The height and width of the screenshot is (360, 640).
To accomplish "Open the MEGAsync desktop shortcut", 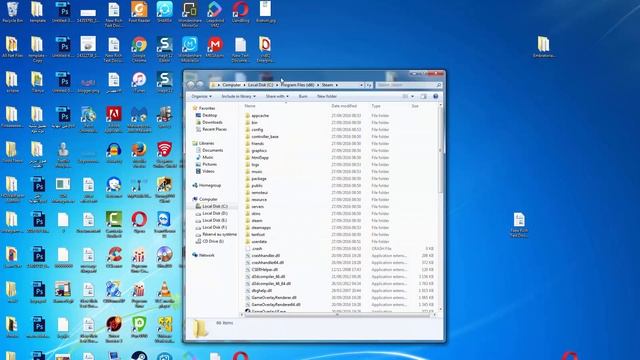I will [215, 47].
